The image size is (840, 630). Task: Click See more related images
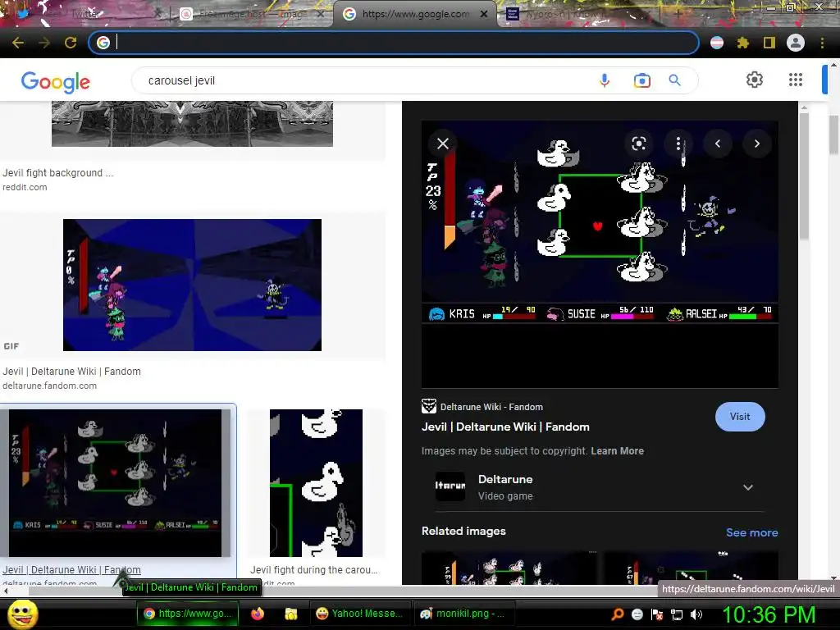[751, 532]
